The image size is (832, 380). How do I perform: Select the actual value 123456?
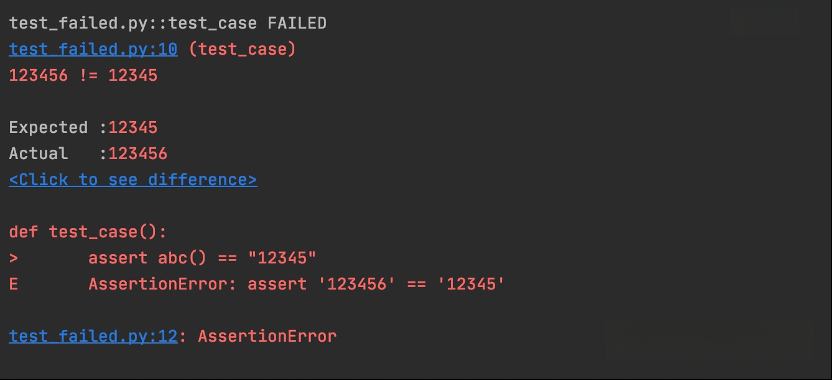[x=138, y=153]
